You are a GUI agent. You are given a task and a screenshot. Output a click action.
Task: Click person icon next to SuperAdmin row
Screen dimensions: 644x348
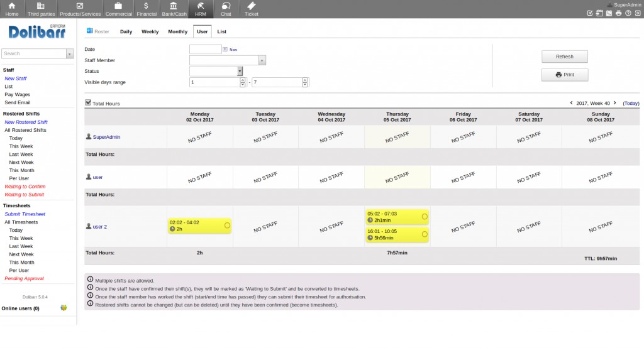pos(88,136)
